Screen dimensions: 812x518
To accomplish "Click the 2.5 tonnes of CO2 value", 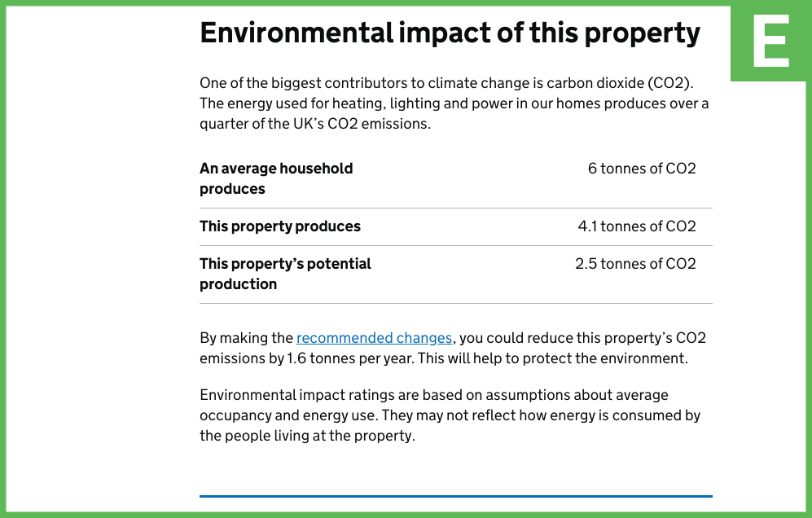I will click(x=635, y=264).
